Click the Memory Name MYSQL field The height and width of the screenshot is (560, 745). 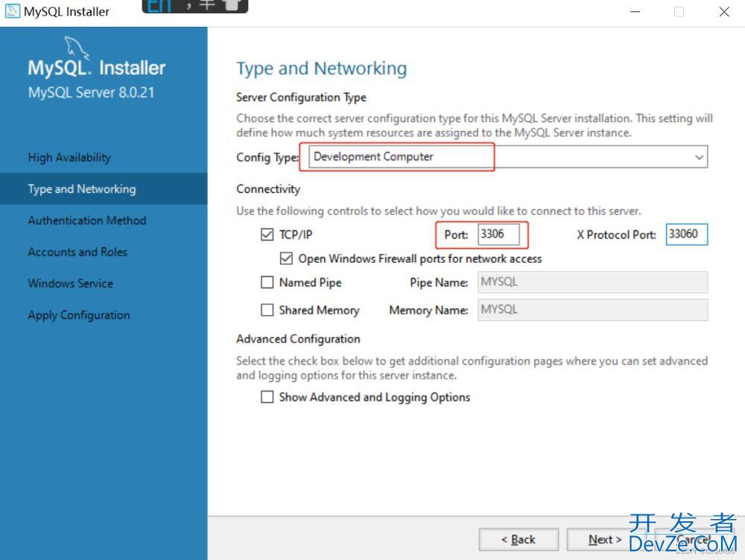tap(592, 310)
